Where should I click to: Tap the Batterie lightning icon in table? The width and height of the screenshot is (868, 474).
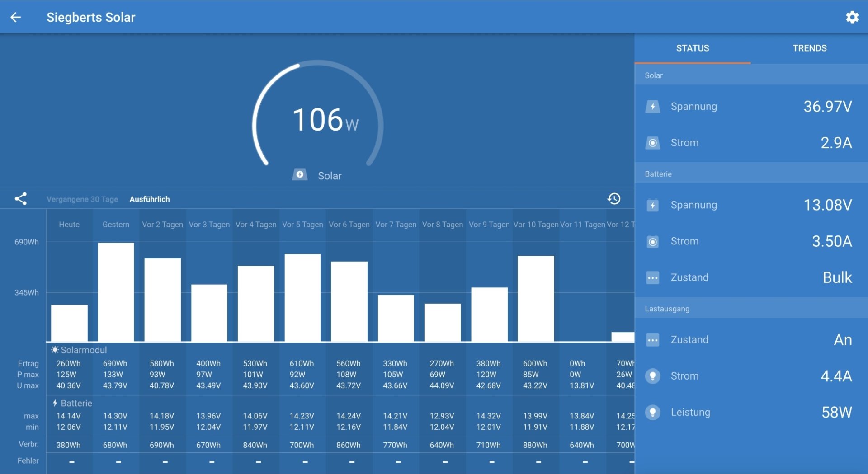55,403
